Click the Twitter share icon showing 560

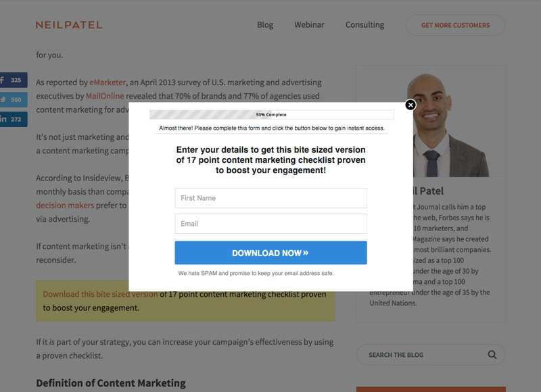click(x=14, y=99)
